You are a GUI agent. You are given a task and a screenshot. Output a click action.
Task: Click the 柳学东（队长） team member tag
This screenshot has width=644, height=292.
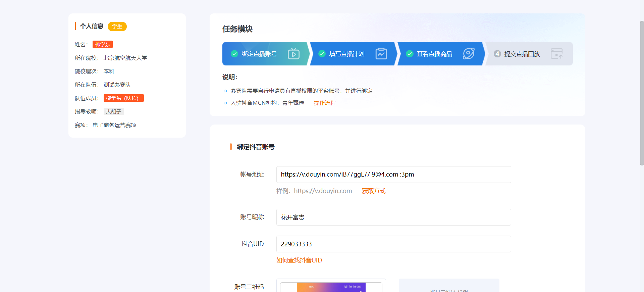[x=123, y=98]
